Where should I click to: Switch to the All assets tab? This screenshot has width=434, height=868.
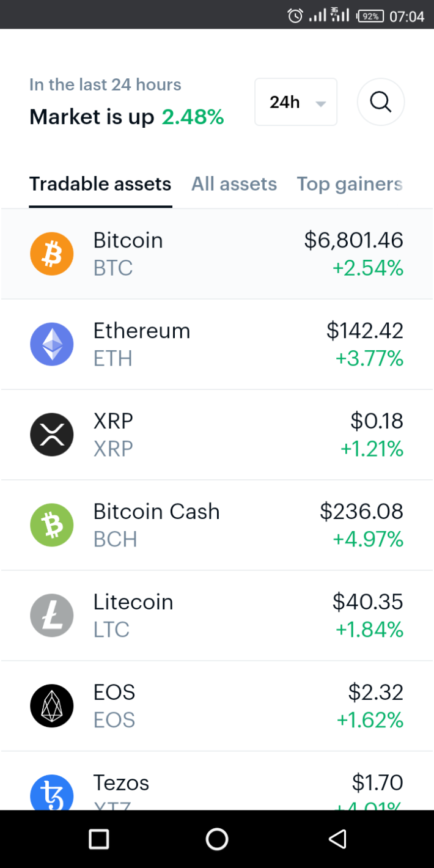(x=234, y=184)
